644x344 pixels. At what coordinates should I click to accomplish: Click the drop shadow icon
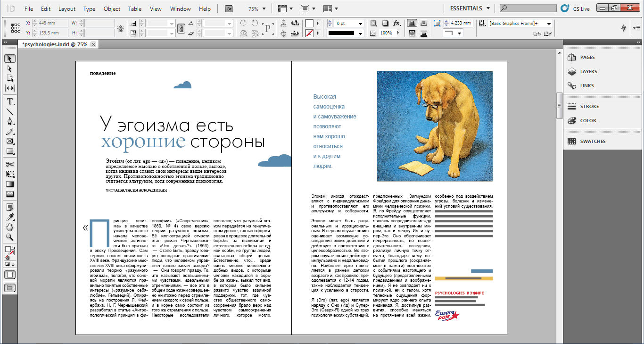[x=385, y=23]
